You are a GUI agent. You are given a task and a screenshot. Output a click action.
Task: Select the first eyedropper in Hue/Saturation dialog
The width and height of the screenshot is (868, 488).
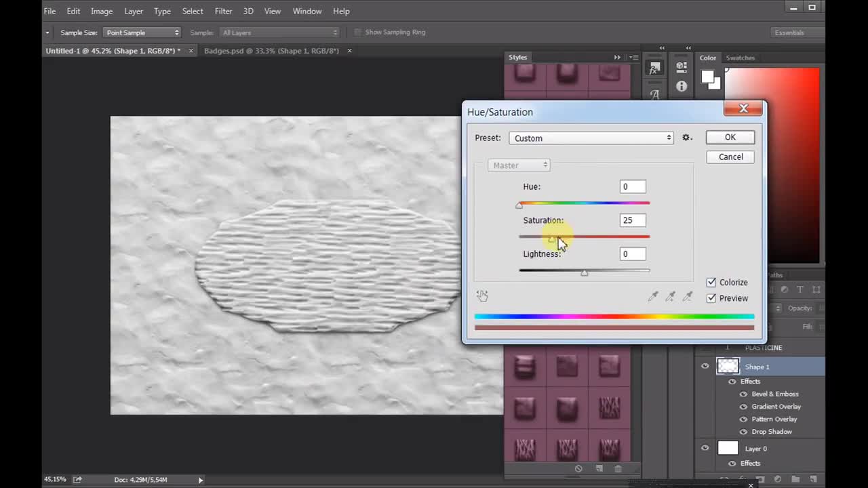pyautogui.click(x=653, y=296)
